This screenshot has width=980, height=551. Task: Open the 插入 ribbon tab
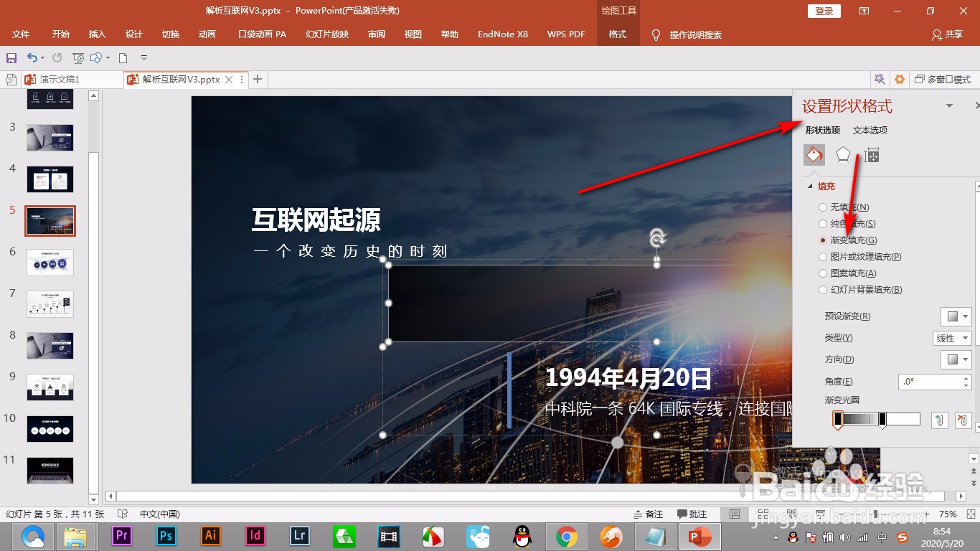97,34
